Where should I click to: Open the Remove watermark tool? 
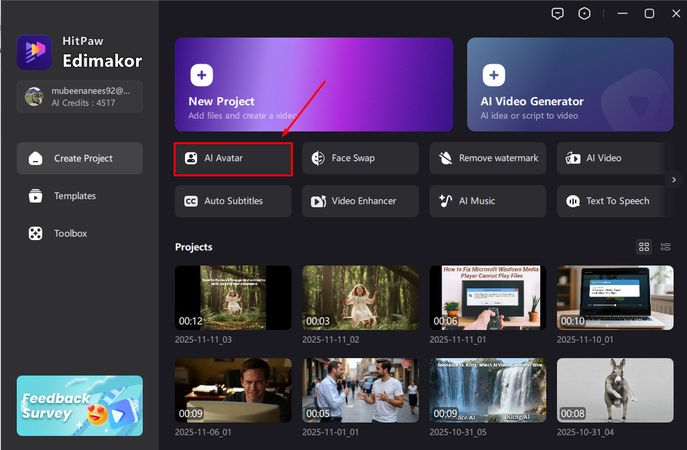pyautogui.click(x=488, y=158)
